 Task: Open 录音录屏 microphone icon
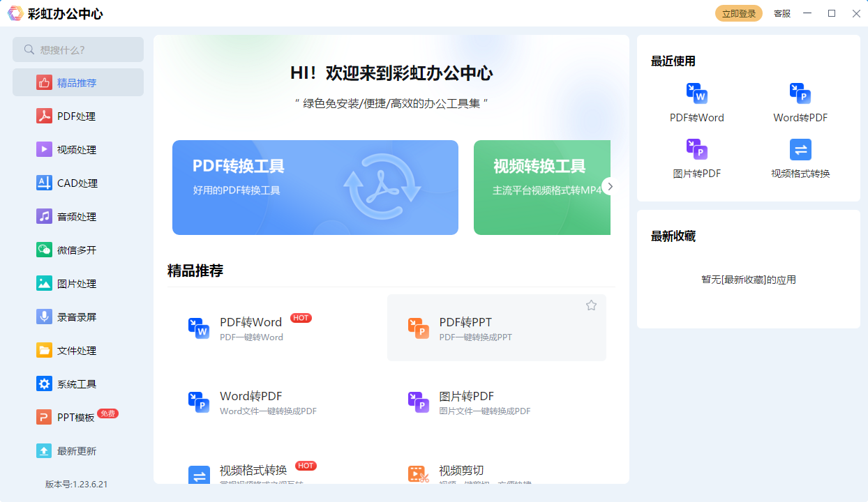[45, 317]
